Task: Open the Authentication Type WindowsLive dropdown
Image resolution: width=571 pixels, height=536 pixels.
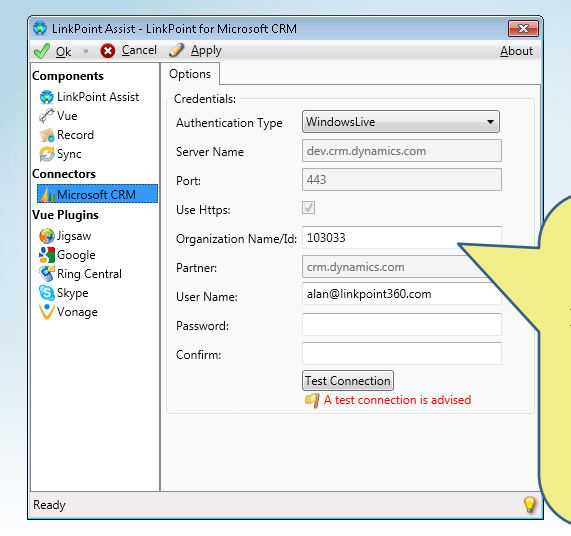Action: [x=401, y=122]
